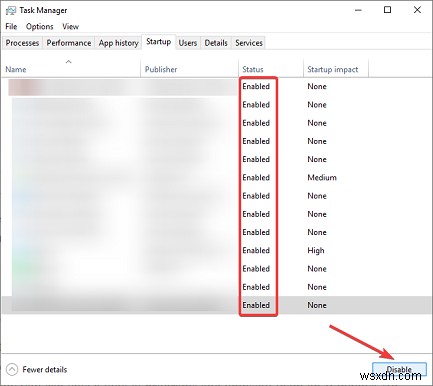
Task: Switch to the Details tab
Action: 216,43
